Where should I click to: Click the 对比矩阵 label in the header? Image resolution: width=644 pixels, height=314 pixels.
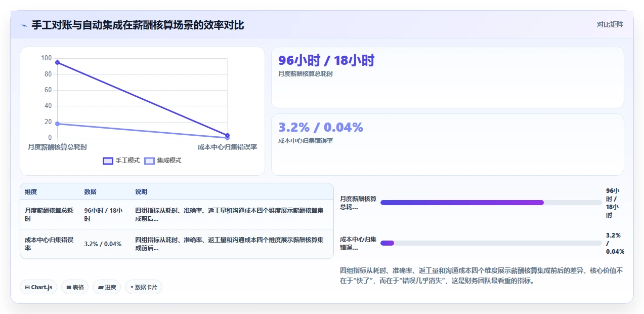tap(610, 24)
